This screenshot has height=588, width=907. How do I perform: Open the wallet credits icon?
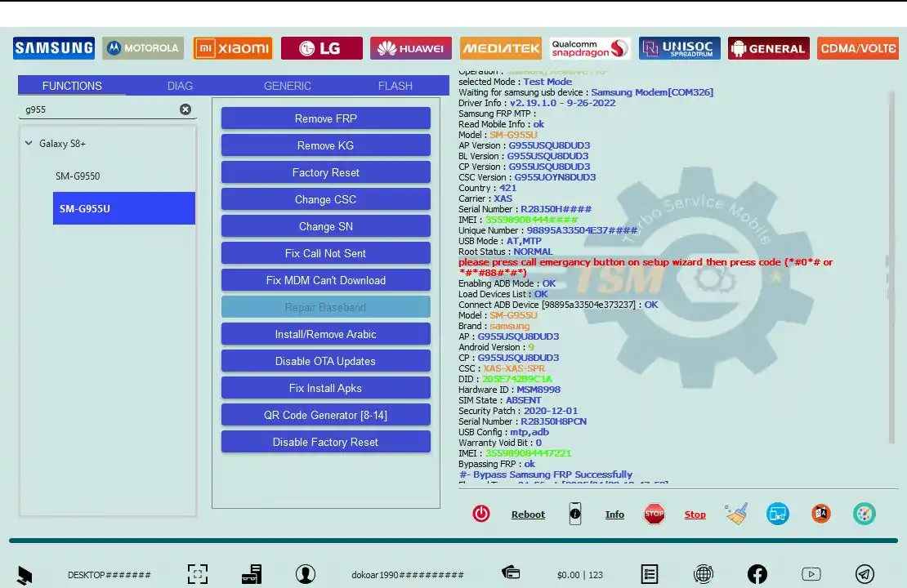click(x=511, y=573)
